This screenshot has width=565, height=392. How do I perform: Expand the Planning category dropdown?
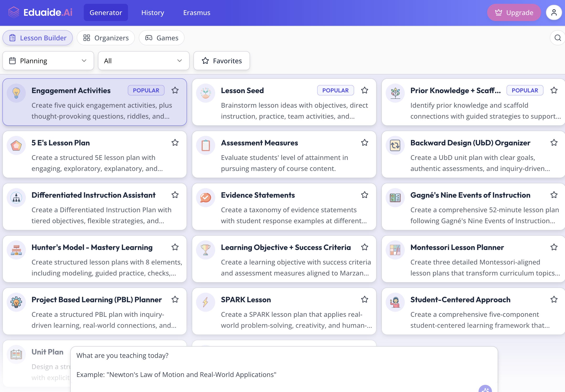[x=48, y=61]
